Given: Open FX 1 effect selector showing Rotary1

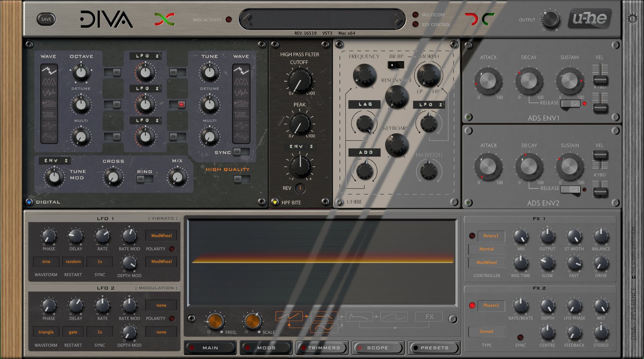Looking at the screenshot, I should pos(491,236).
